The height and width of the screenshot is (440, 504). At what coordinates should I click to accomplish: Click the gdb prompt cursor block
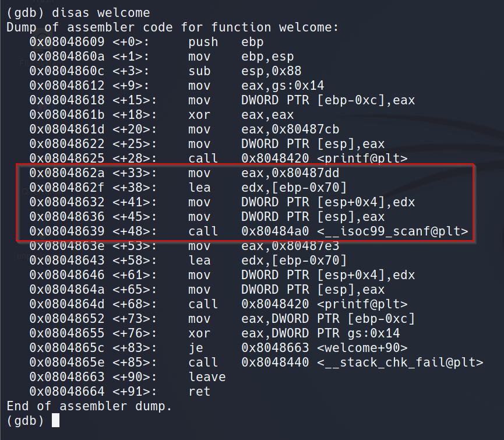pyautogui.click(x=55, y=420)
